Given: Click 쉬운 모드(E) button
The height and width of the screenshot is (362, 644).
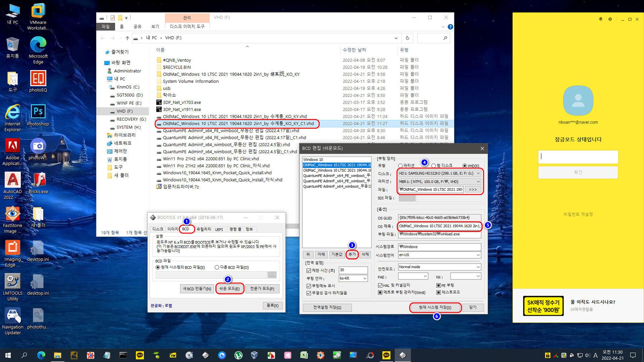Looking at the screenshot, I should pos(229,289).
